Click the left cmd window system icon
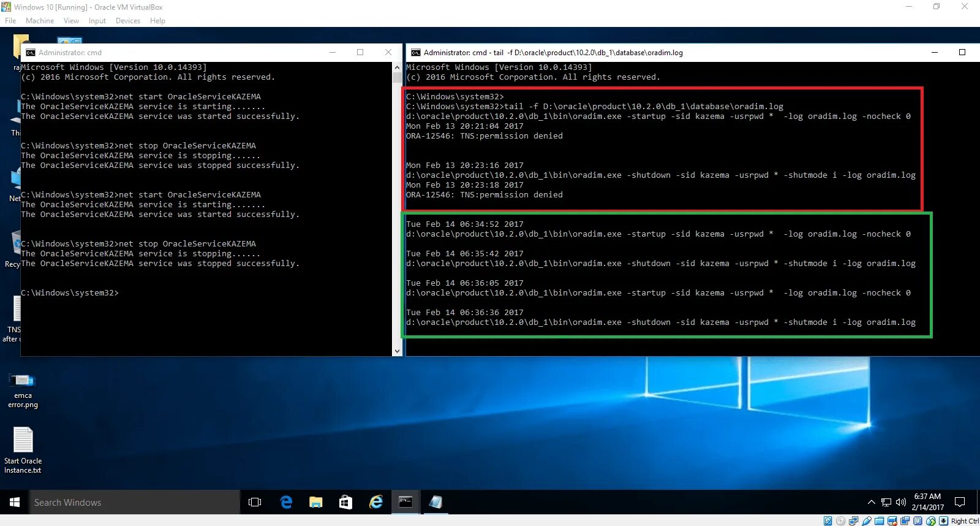The image size is (980, 526). click(30, 53)
